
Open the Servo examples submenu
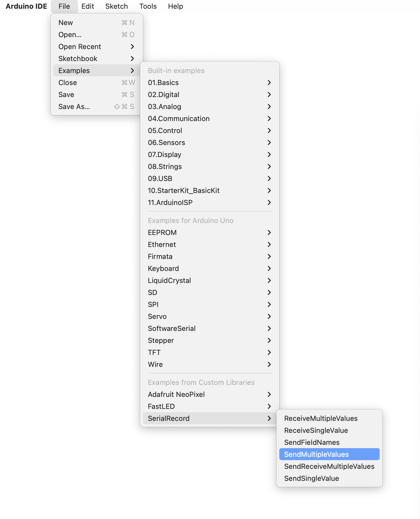pyautogui.click(x=209, y=316)
